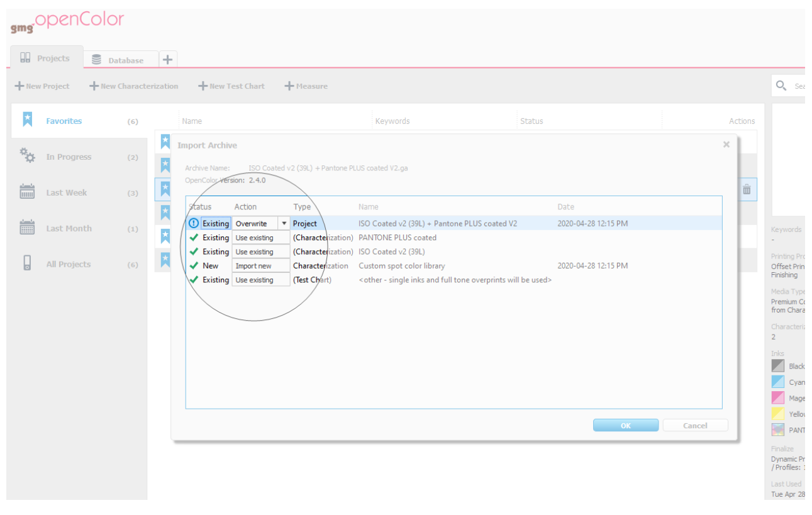
Task: Click the In Progress gears icon
Action: pyautogui.click(x=27, y=155)
